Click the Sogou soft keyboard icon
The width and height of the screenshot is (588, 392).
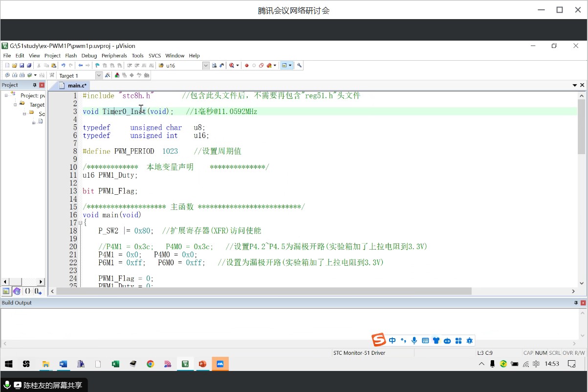(x=425, y=341)
